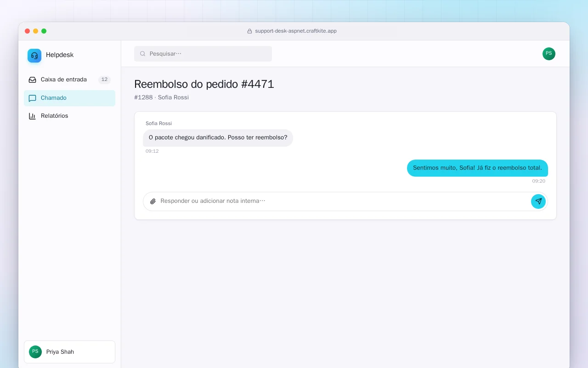Click the 09:20 timestamp
Screen dimensions: 588x368
[x=539, y=181]
